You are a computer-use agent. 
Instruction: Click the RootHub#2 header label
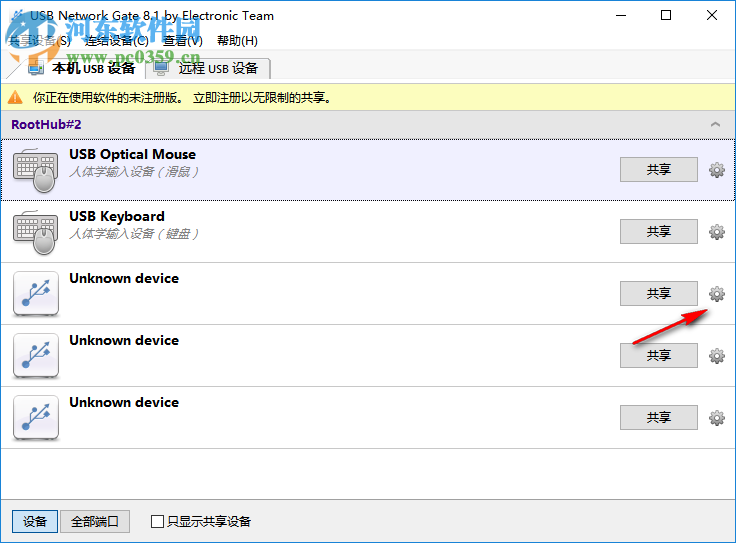tap(46, 124)
